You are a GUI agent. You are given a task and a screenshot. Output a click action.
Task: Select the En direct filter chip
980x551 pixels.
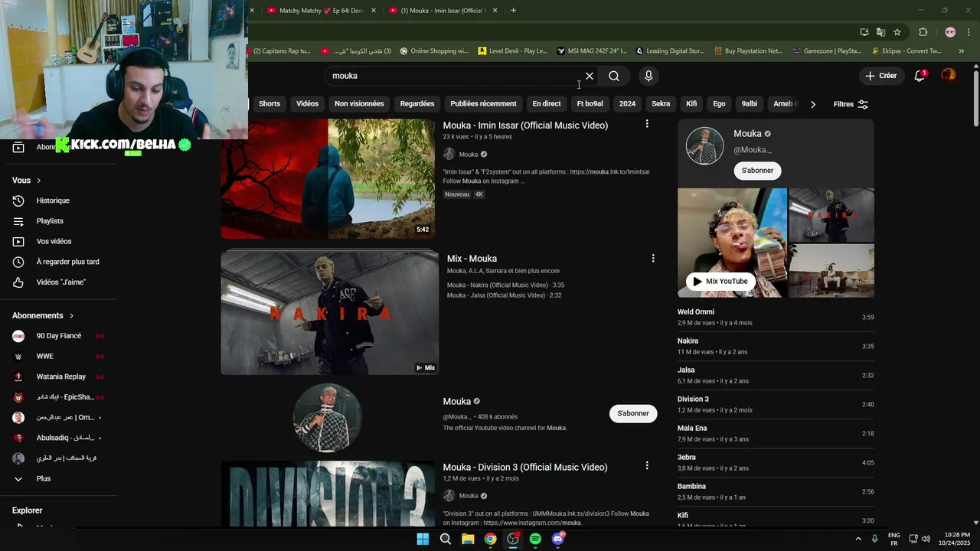(547, 104)
